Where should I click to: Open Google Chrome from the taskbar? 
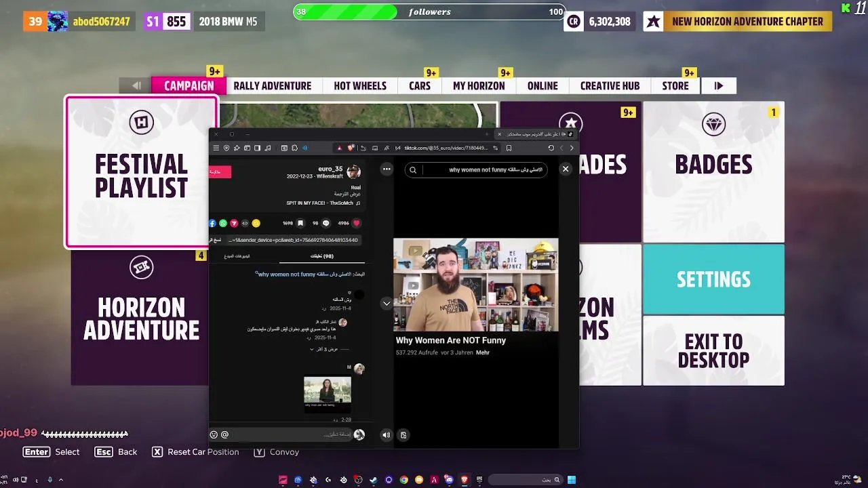point(404,480)
